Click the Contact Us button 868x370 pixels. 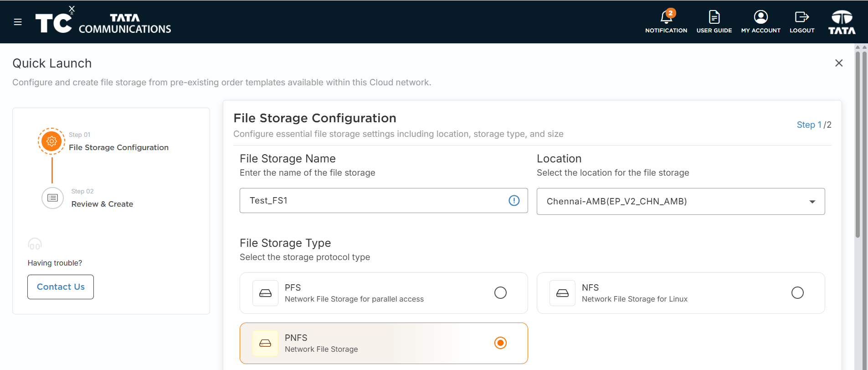[x=61, y=287]
